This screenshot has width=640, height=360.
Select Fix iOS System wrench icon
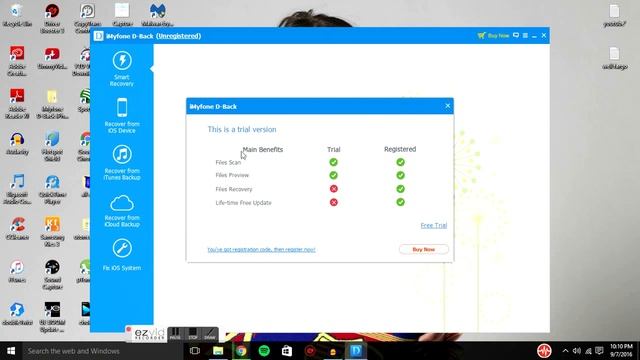[122, 248]
